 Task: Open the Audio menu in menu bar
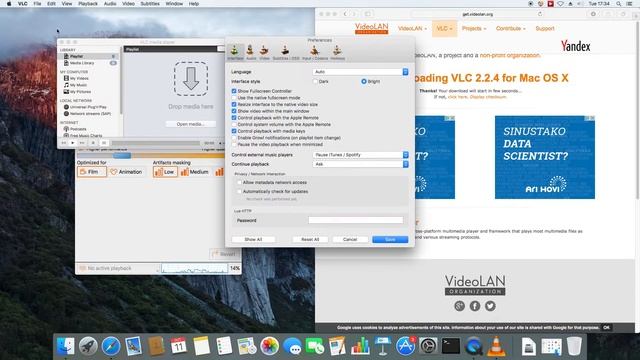[110, 4]
